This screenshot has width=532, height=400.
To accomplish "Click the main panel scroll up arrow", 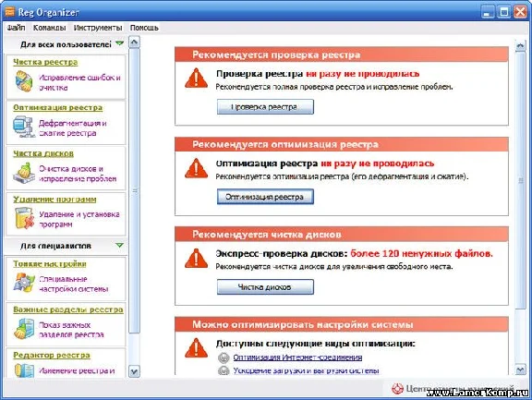I will click(521, 45).
